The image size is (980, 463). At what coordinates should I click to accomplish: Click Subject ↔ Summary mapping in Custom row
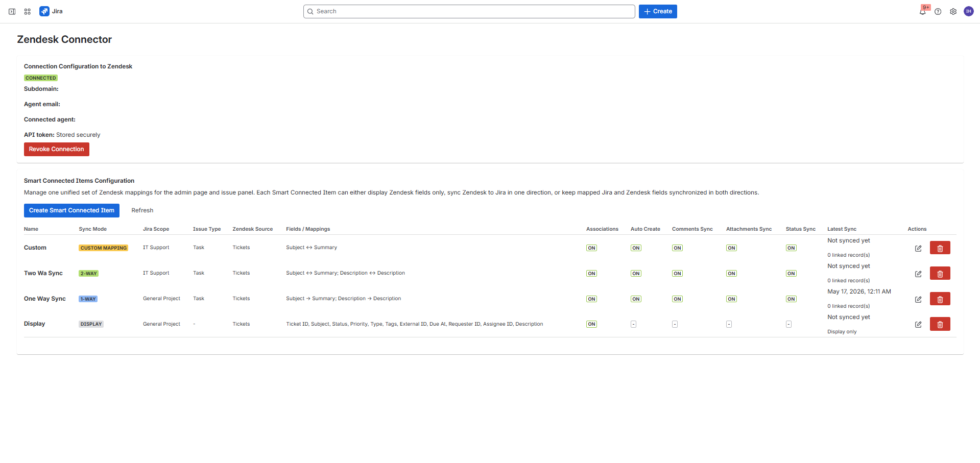click(312, 248)
